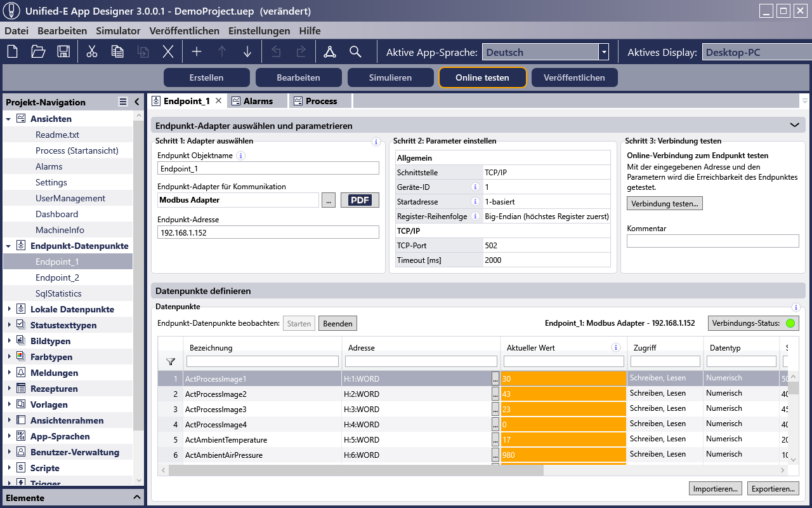Image resolution: width=812 pixels, height=508 pixels.
Task: Browse adapters with the ... button beside Modbus Adapter
Action: click(x=328, y=200)
